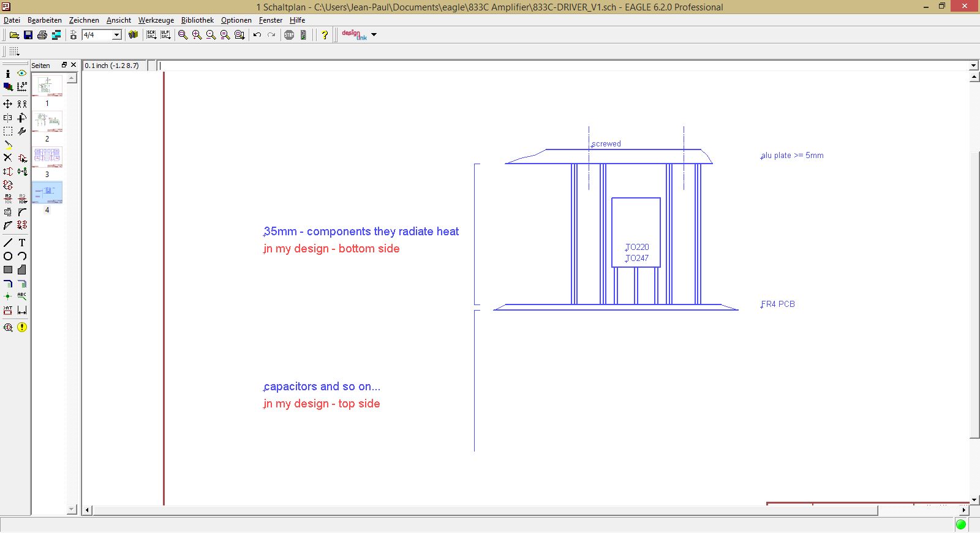This screenshot has width=980, height=533.
Task: Select the Change wrench tool
Action: pos(22,131)
